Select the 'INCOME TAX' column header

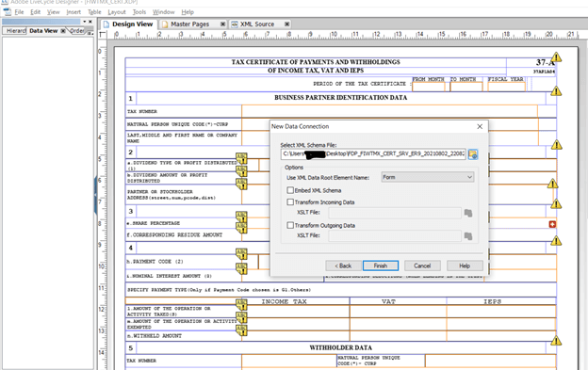click(x=284, y=301)
